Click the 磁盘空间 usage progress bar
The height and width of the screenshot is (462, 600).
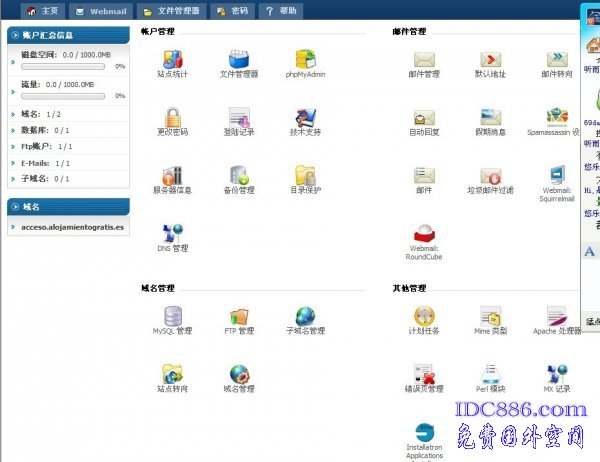point(63,66)
